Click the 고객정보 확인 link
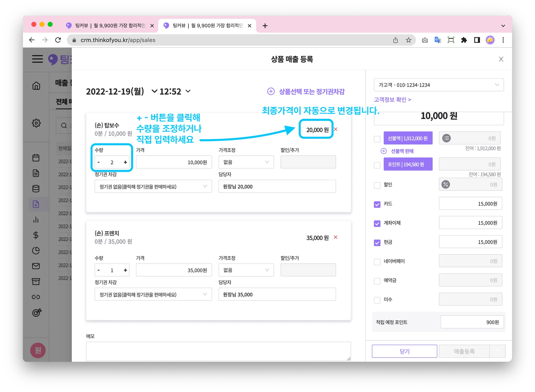The height and width of the screenshot is (392, 535). (392, 99)
